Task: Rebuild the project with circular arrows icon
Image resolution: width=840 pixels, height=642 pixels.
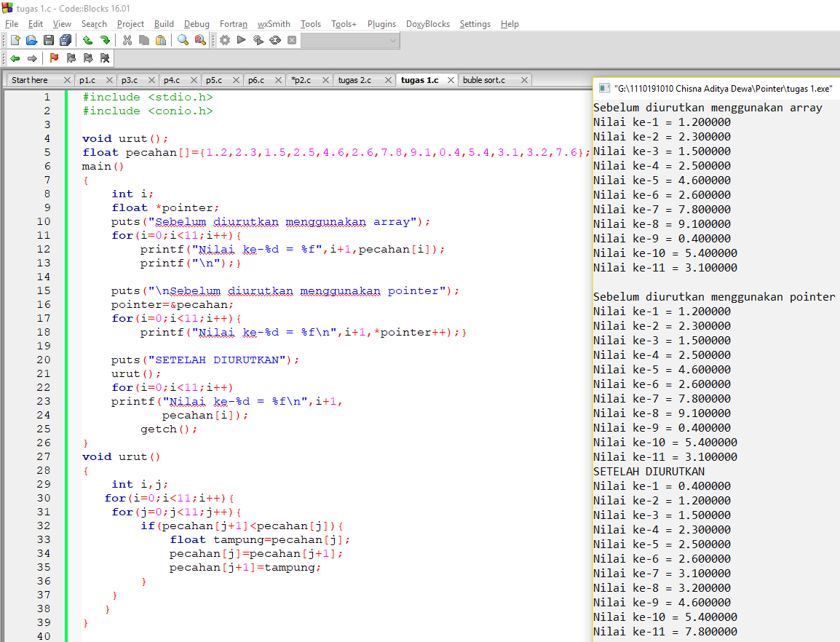Action: click(275, 40)
